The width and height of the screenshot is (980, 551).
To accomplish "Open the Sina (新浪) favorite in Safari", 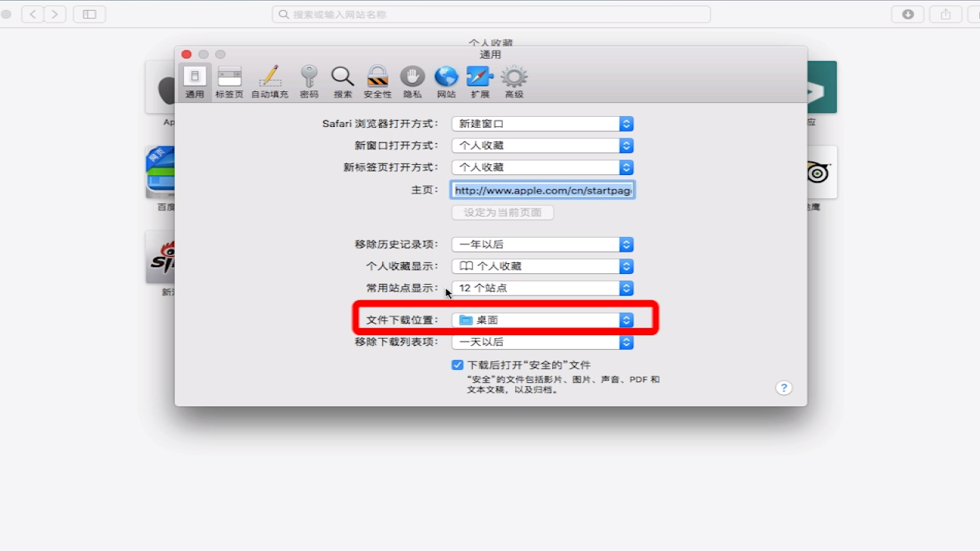I will click(160, 257).
